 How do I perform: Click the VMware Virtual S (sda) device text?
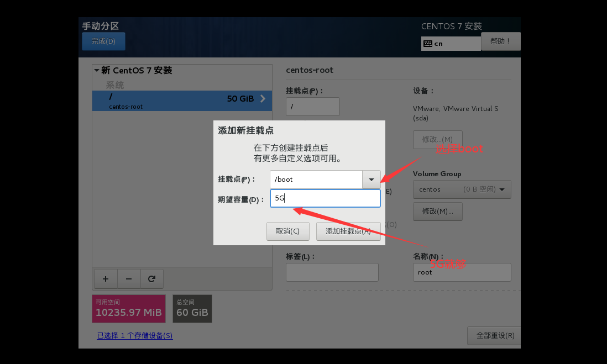tap(456, 113)
